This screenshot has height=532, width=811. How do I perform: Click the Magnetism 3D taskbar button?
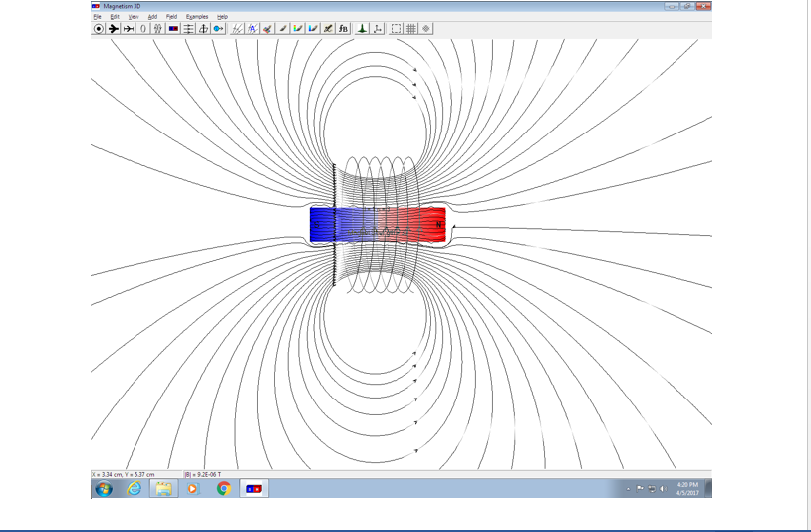254,488
